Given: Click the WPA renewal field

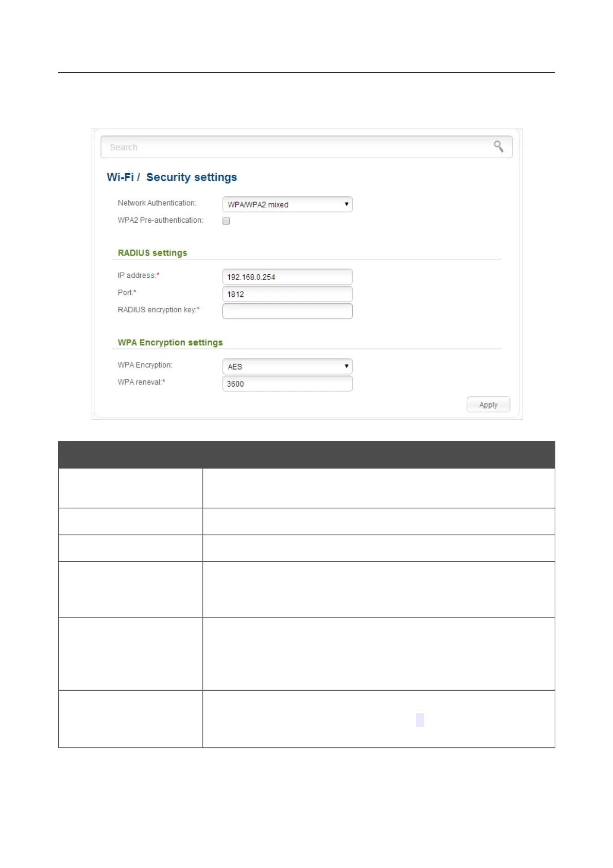Looking at the screenshot, I should click(287, 383).
